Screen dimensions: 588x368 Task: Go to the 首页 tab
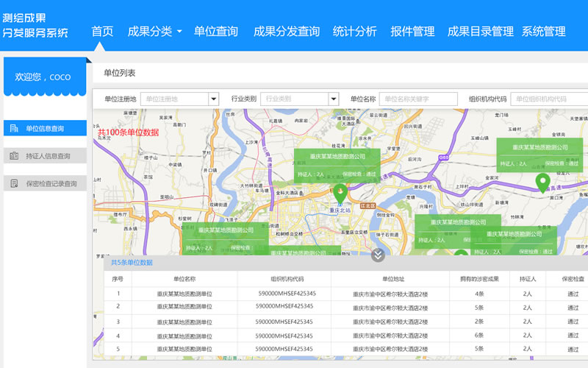coord(102,32)
